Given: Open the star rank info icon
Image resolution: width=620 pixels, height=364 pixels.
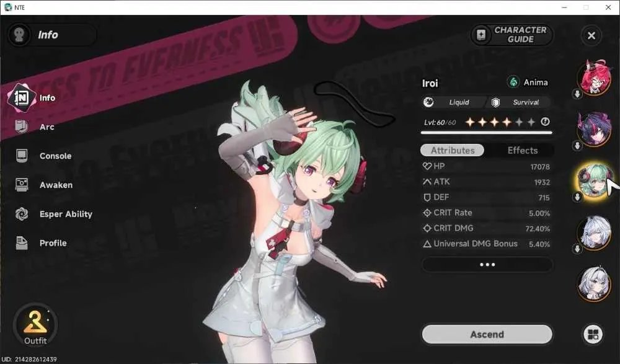Looking at the screenshot, I should (x=545, y=122).
